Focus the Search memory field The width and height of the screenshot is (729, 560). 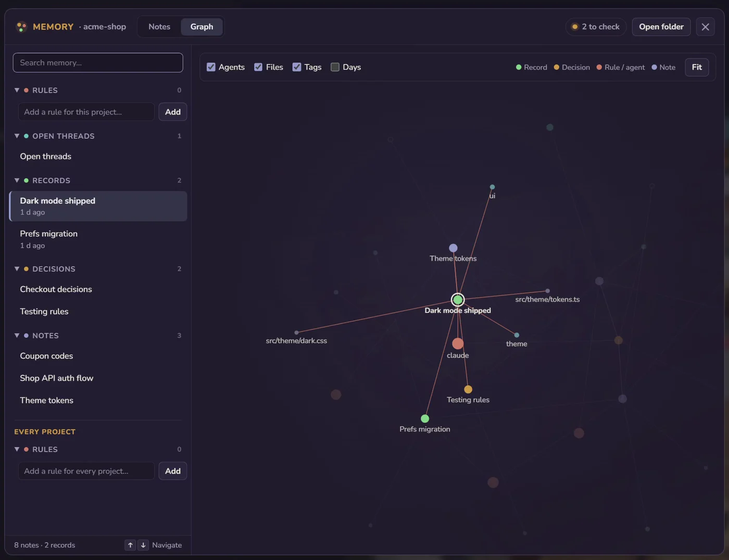[98, 62]
